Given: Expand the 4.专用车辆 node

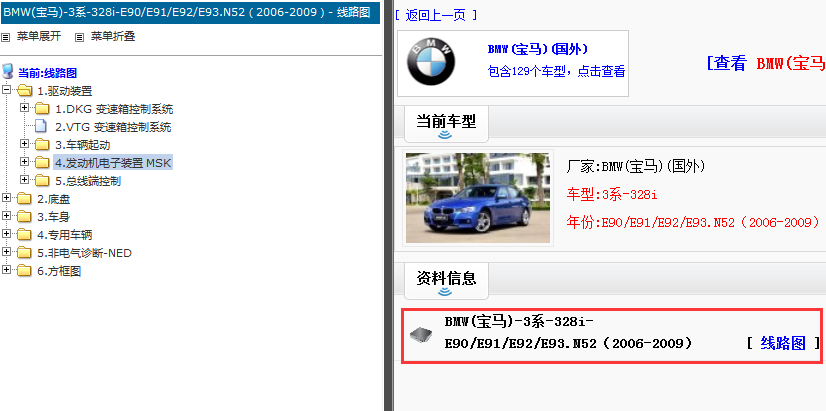Looking at the screenshot, I should (6, 233).
